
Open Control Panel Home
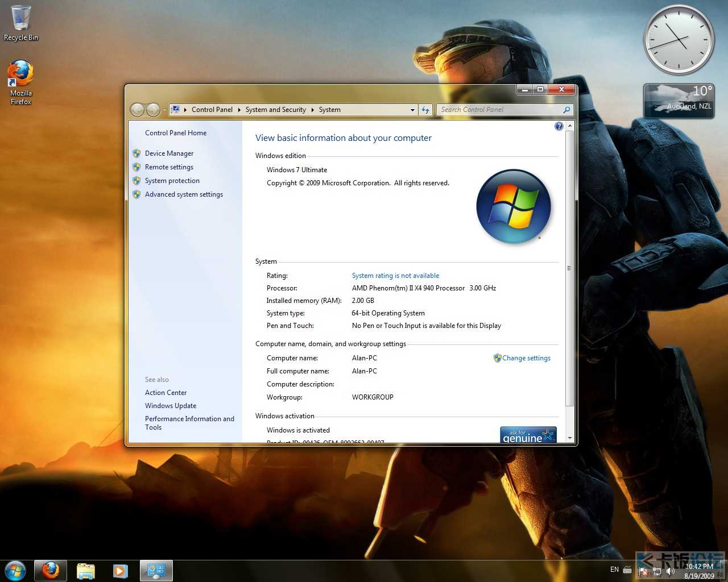point(176,133)
